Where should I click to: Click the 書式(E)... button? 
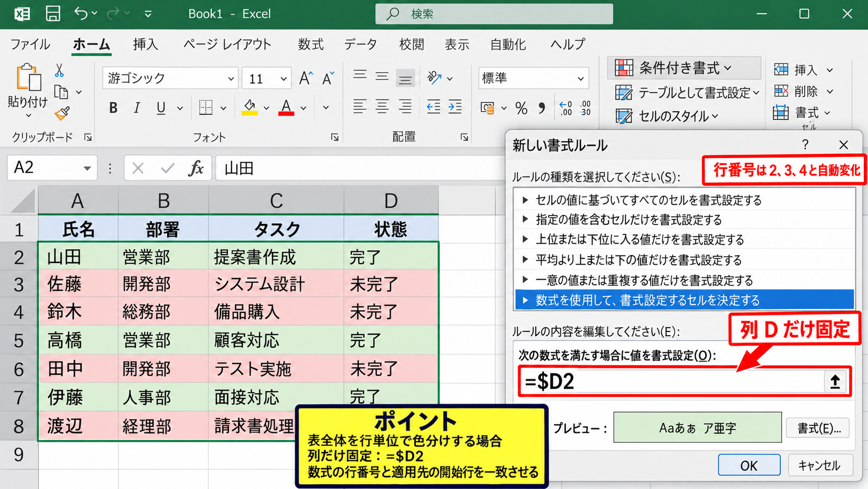click(818, 428)
